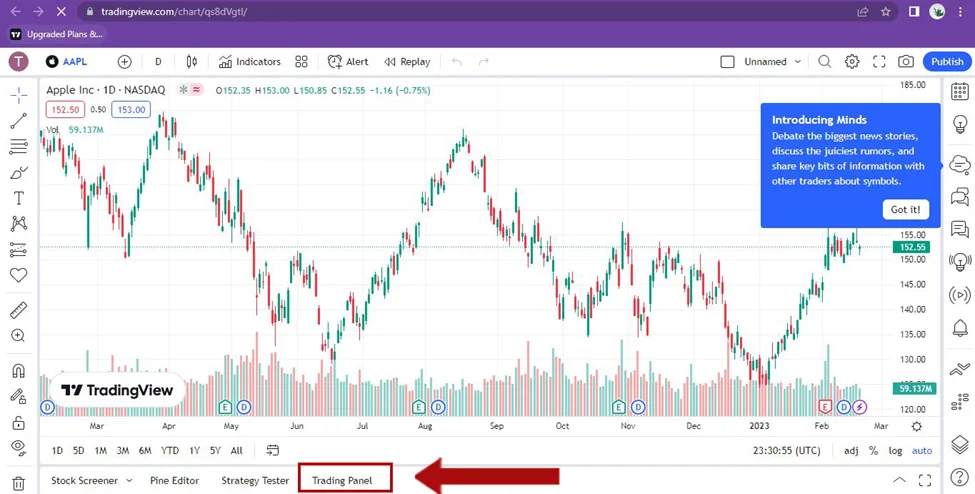Click the Publish button
Screen dimensions: 975x494
tap(947, 62)
